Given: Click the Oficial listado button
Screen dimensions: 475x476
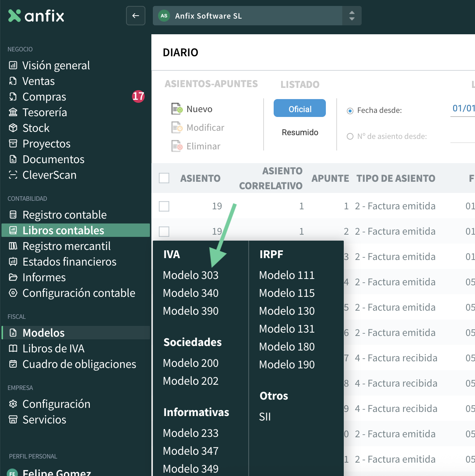Looking at the screenshot, I should coord(299,108).
